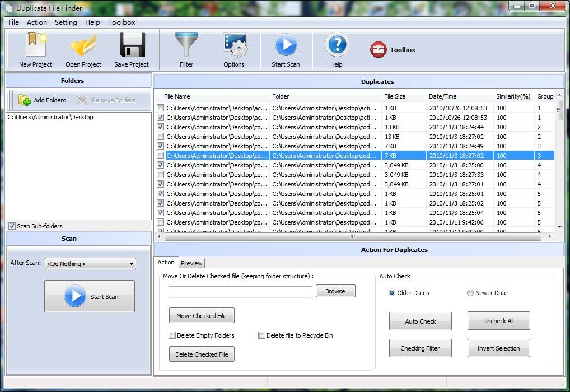Sort by Date/Time column header

pyautogui.click(x=460, y=96)
